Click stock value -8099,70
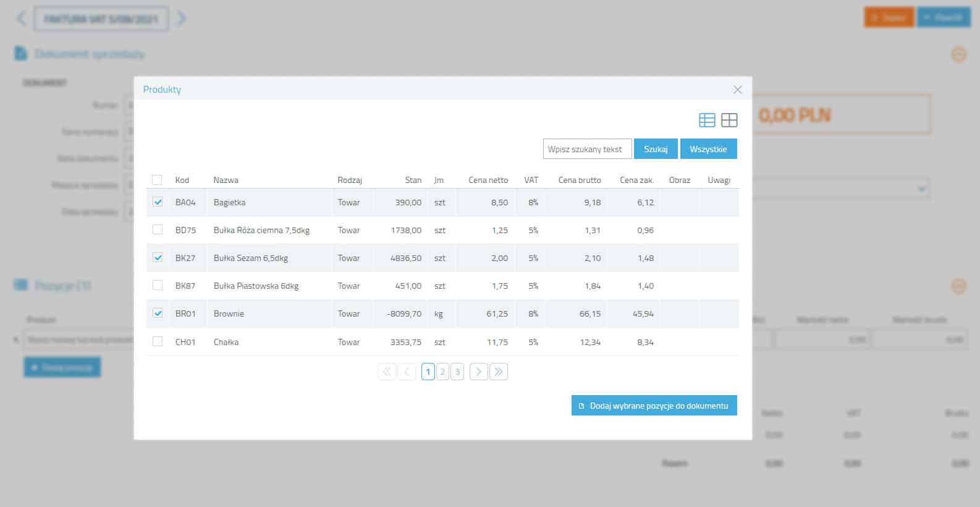Image resolution: width=980 pixels, height=507 pixels. (404, 313)
